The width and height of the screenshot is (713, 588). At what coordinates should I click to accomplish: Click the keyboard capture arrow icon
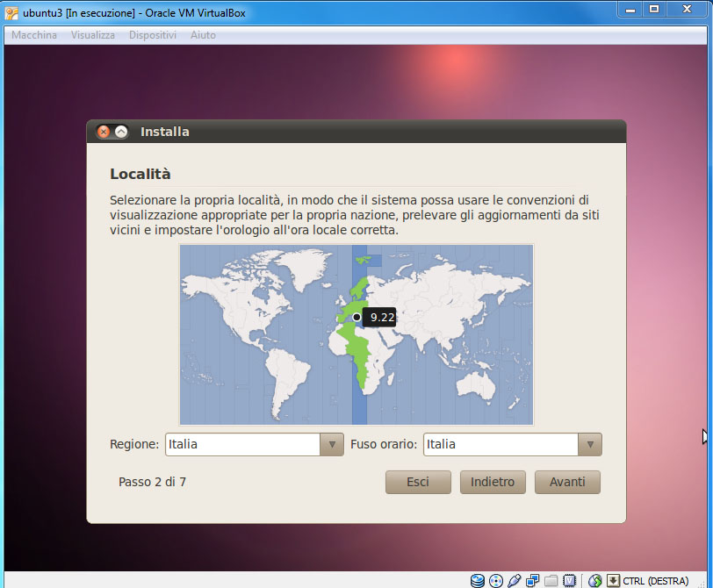[x=614, y=580]
